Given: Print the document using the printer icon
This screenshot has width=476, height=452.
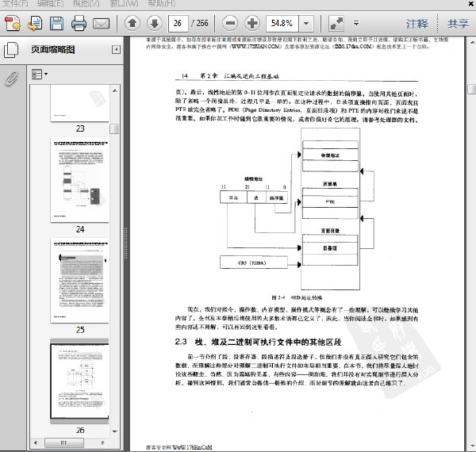Looking at the screenshot, I should [79, 23].
